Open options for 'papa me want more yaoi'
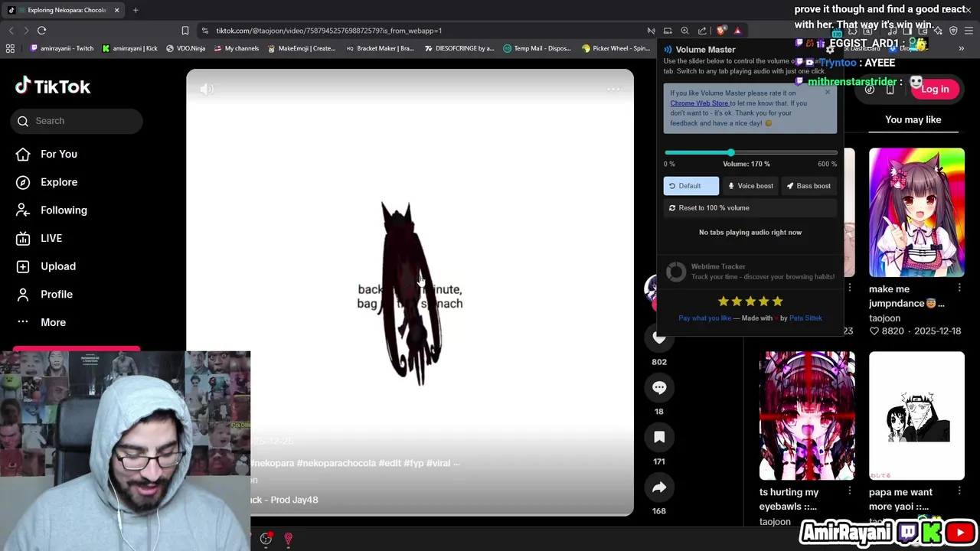The height and width of the screenshot is (551, 980). click(959, 491)
